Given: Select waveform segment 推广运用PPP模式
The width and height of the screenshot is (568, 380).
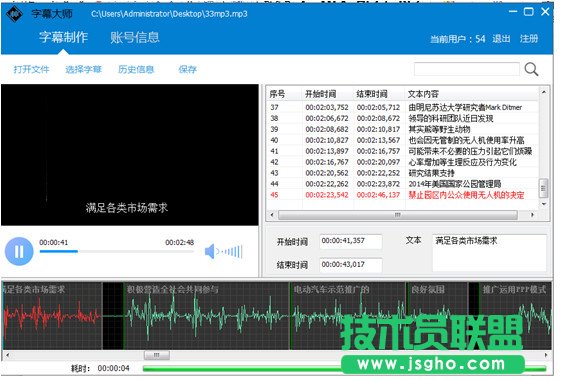Looking at the screenshot, I should click(x=515, y=316).
